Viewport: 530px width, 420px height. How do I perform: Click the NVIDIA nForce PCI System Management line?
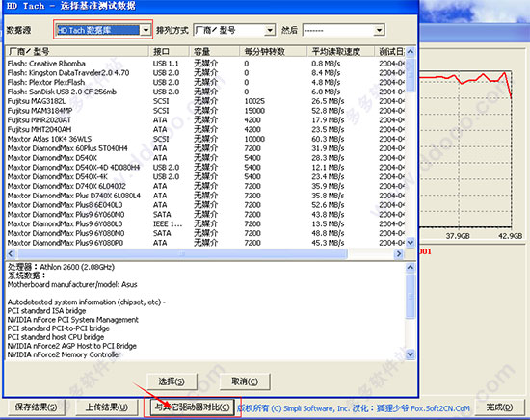[x=72, y=320]
